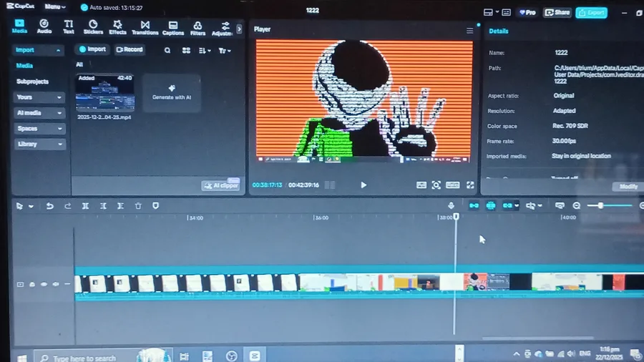644x362 pixels.
Task: Search media with magnifier icon
Action: click(x=167, y=51)
